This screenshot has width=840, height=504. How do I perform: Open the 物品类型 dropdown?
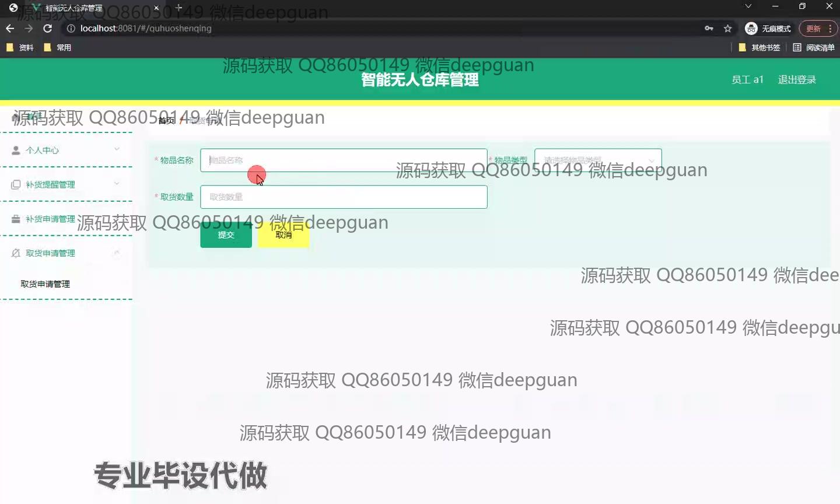[x=598, y=160]
